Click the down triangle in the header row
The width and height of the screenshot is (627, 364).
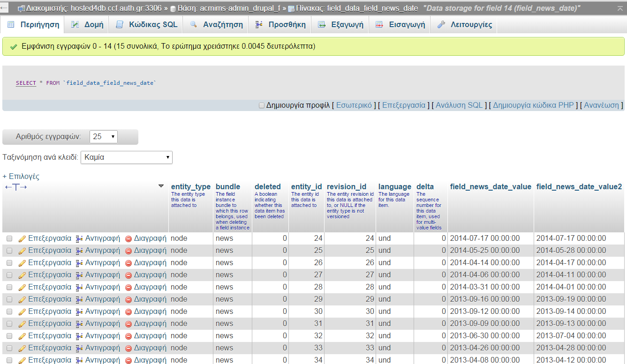point(161,186)
